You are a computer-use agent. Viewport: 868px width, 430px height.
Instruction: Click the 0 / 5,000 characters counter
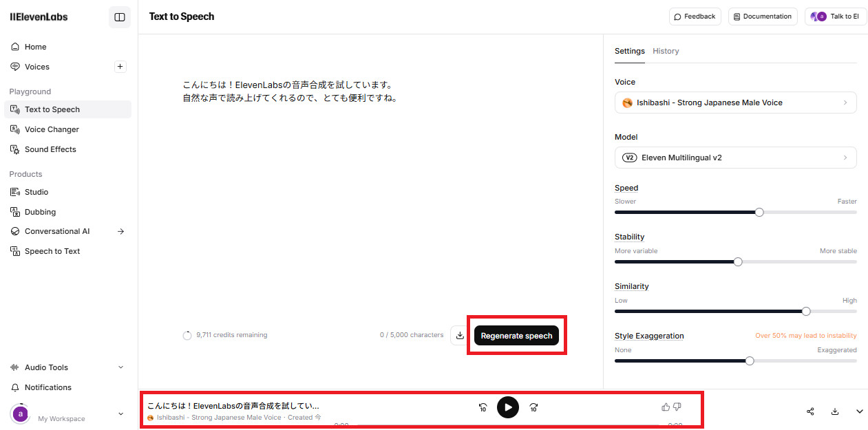(x=412, y=335)
